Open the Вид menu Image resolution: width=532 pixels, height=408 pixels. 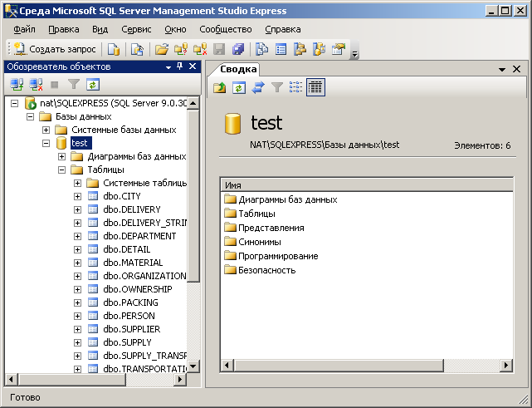[100, 30]
